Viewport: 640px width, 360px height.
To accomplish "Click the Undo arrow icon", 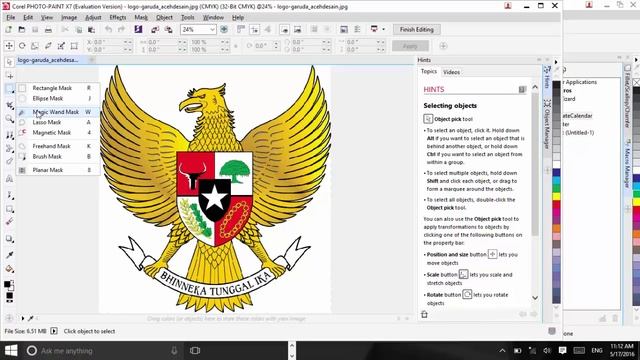I will pos(108,29).
